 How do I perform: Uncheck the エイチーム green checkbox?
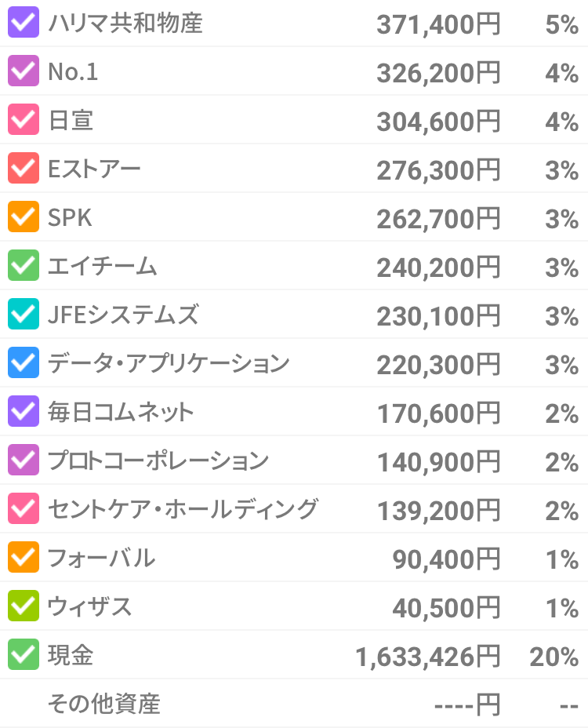(23, 267)
